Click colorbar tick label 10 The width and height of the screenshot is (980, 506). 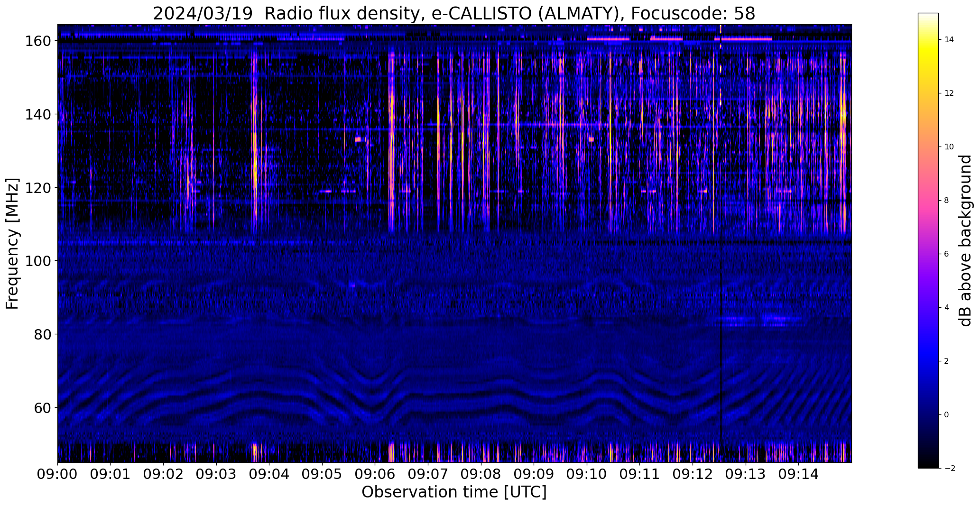pos(949,147)
